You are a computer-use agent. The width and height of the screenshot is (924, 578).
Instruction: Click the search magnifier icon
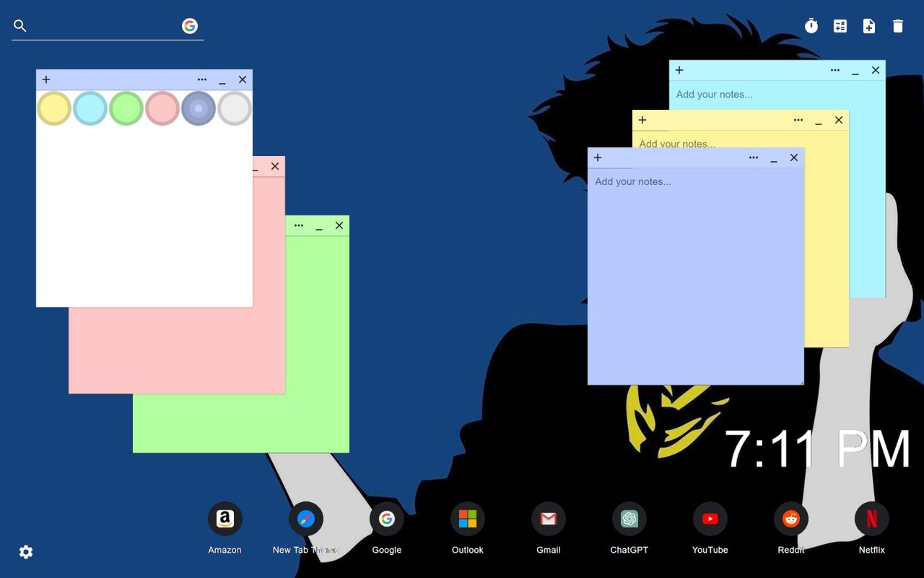20,26
